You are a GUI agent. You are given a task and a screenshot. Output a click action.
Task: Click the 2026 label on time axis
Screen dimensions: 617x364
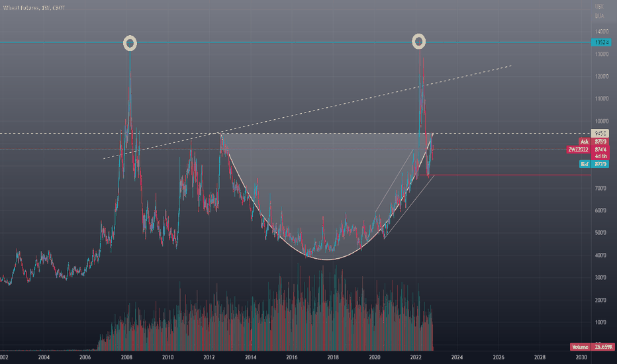pyautogui.click(x=498, y=357)
